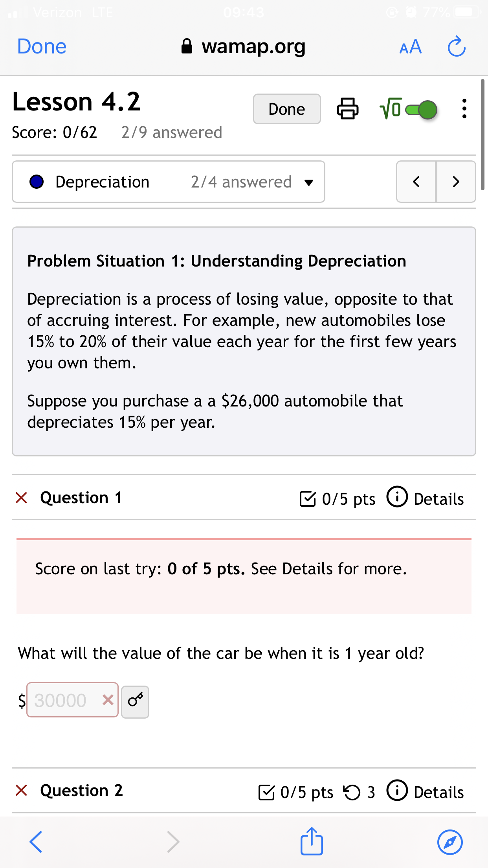The width and height of the screenshot is (488, 868).
Task: Navigate back with browser back arrow
Action: [x=36, y=842]
